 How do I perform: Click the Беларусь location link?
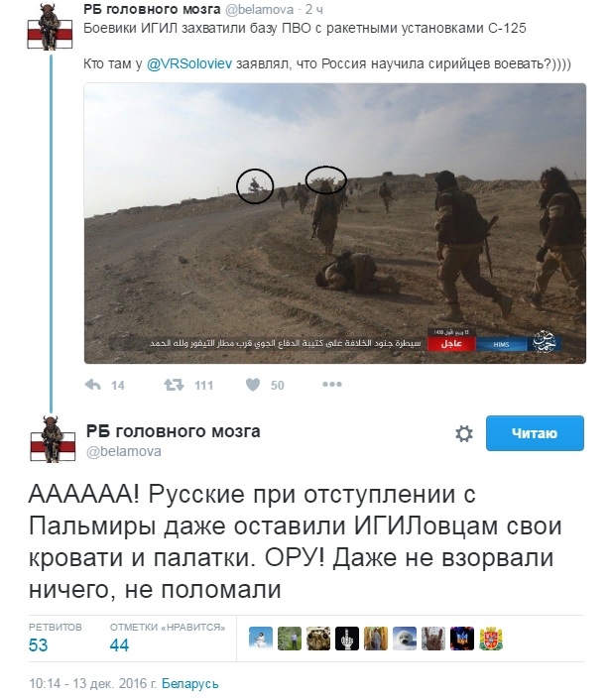point(189,683)
